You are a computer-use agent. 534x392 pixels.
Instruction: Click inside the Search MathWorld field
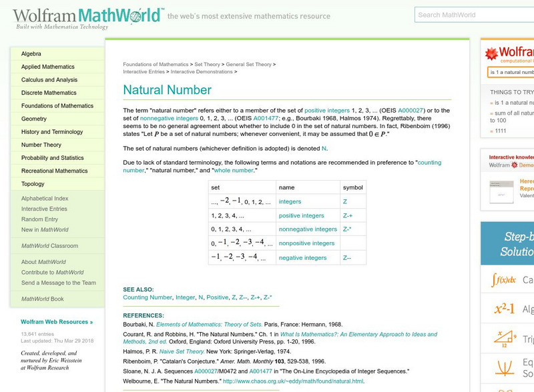(x=467, y=13)
